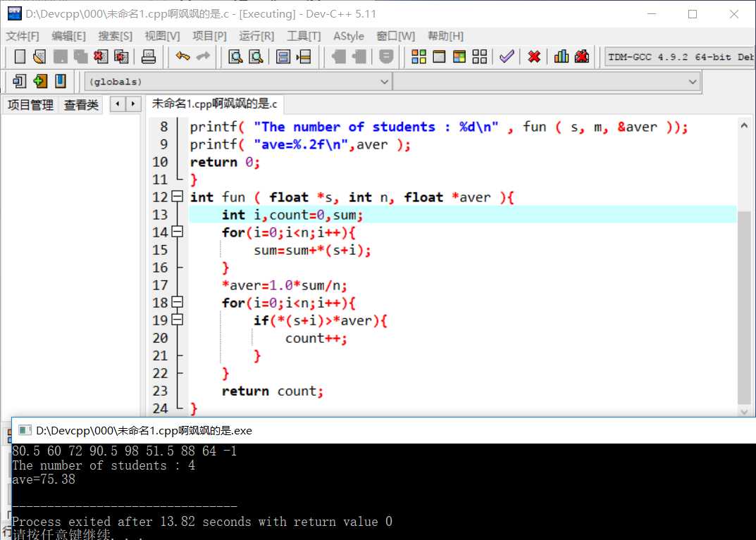This screenshot has height=540, width=756.
Task: Click '*aver=1.0*sum/n;' on line 17
Action: 284,285
